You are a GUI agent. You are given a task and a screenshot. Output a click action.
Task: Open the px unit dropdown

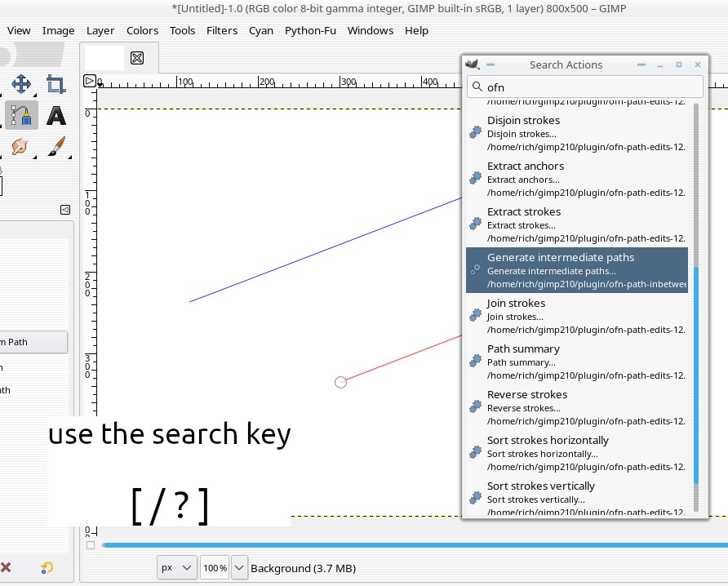click(x=176, y=567)
